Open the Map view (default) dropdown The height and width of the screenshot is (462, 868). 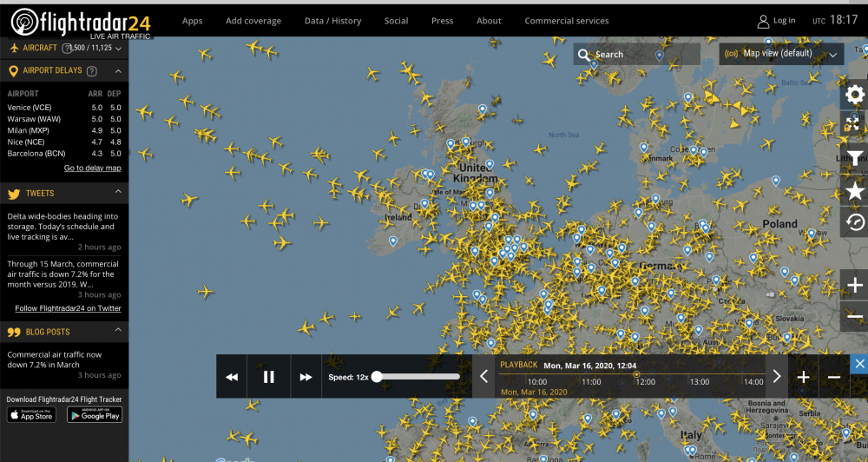click(782, 54)
